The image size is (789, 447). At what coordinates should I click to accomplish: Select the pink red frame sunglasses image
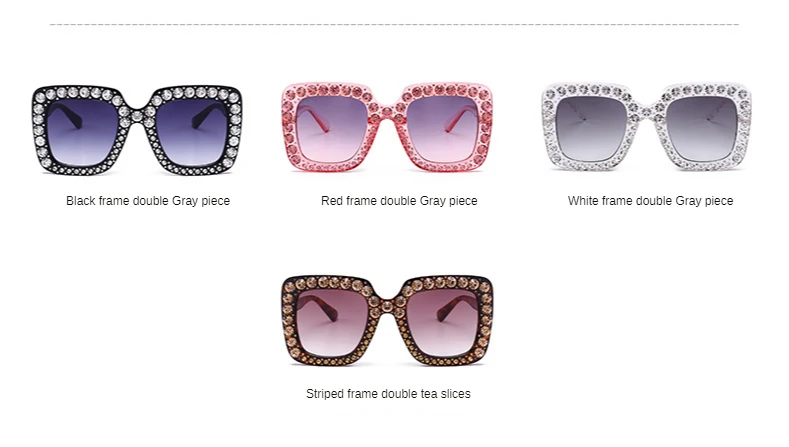(387, 128)
